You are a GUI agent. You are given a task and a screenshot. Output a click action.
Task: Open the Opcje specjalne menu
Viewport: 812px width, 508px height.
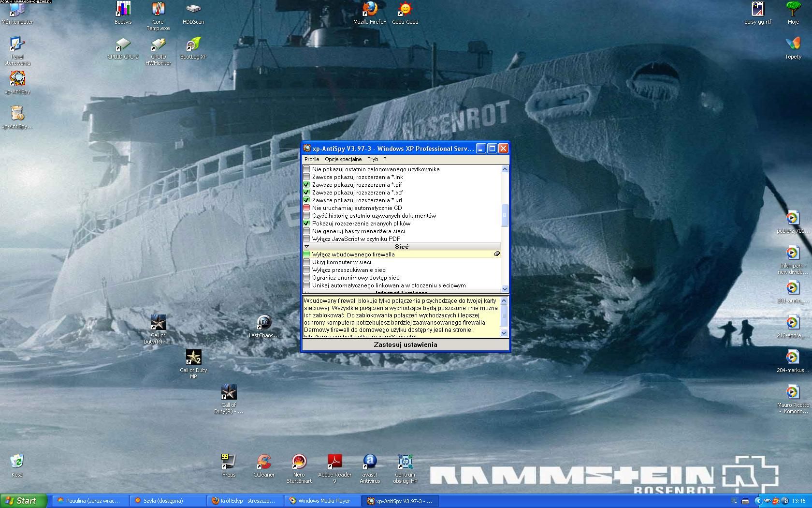(343, 159)
